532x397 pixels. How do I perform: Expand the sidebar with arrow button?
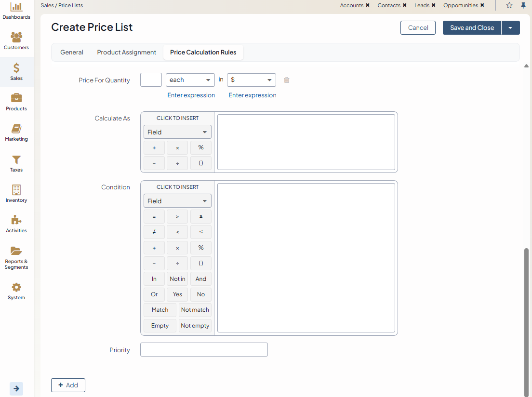tap(16, 388)
